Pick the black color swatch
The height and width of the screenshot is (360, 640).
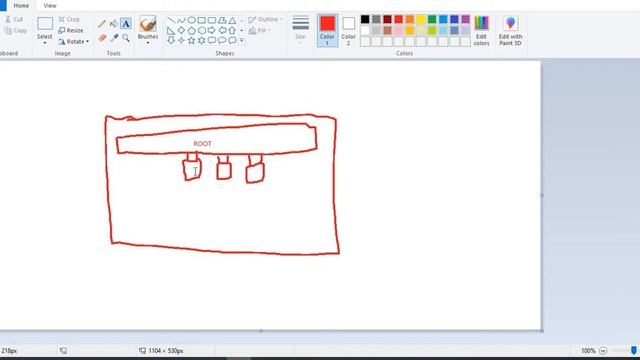coord(365,19)
